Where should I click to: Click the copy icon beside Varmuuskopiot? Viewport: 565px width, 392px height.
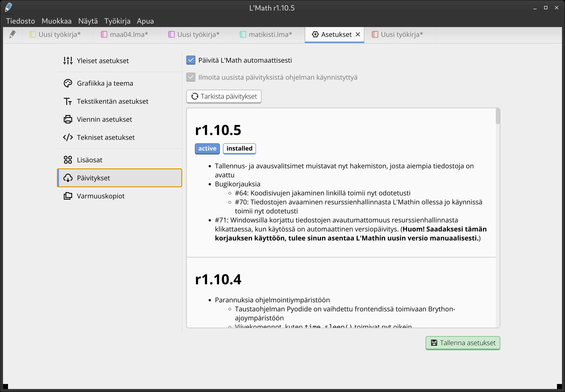68,196
